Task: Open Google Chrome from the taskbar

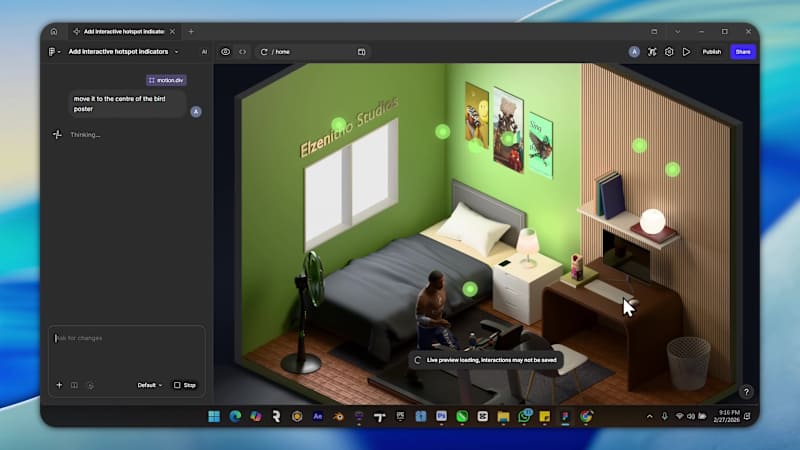Action: click(586, 416)
